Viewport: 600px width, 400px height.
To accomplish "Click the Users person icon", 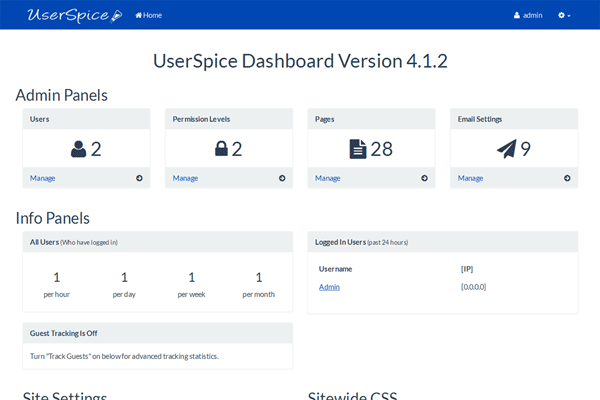I will coord(78,149).
